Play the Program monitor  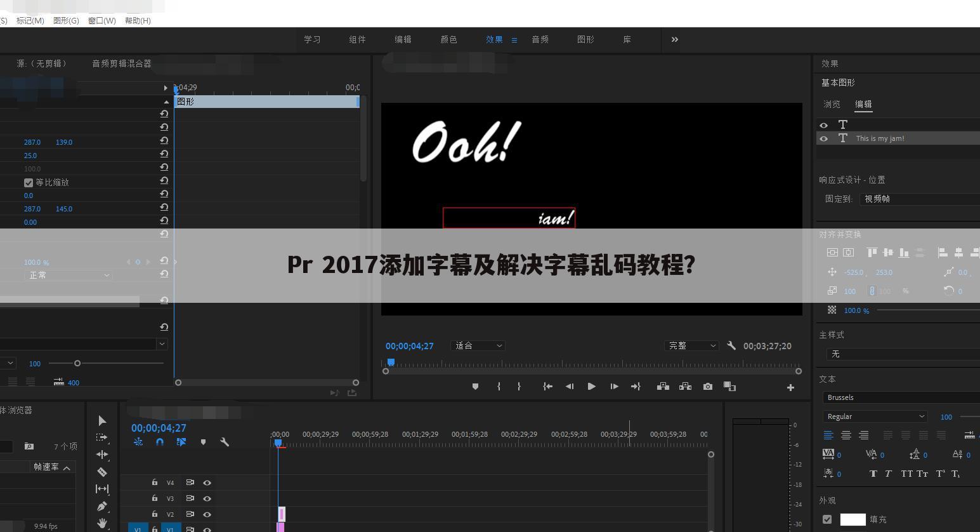click(591, 386)
